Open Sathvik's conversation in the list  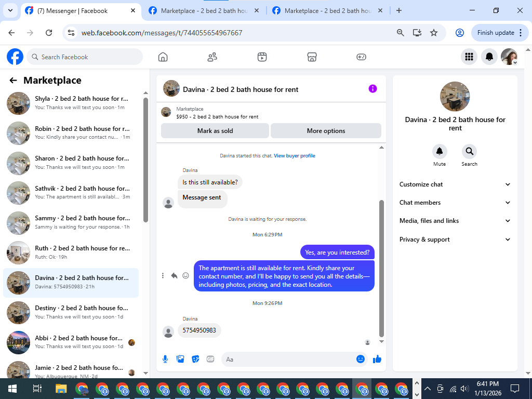(x=71, y=193)
